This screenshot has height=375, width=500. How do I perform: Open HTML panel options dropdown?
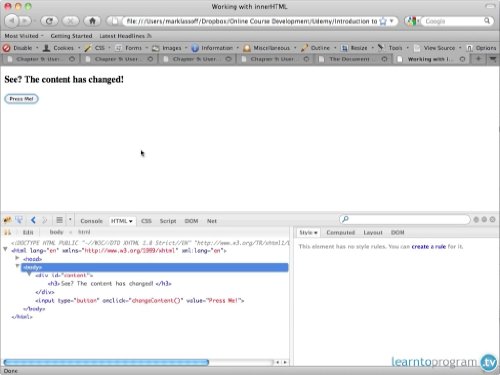(x=131, y=221)
